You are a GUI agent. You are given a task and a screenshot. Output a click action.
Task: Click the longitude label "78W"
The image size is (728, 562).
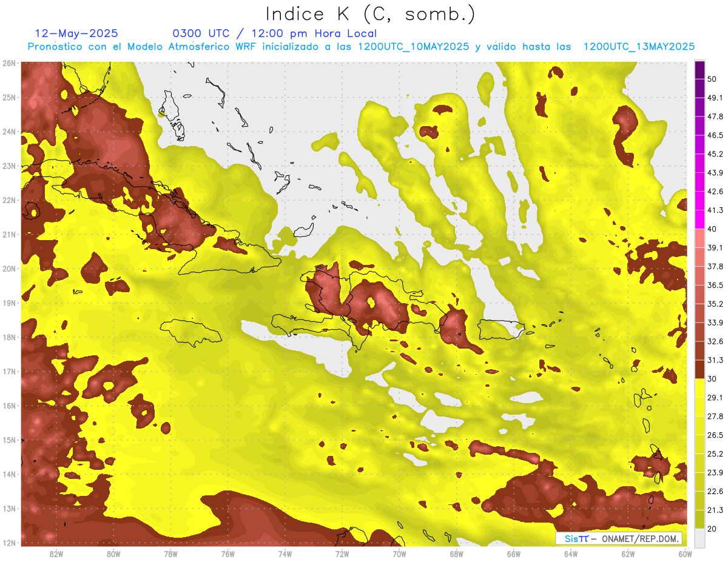click(x=170, y=554)
